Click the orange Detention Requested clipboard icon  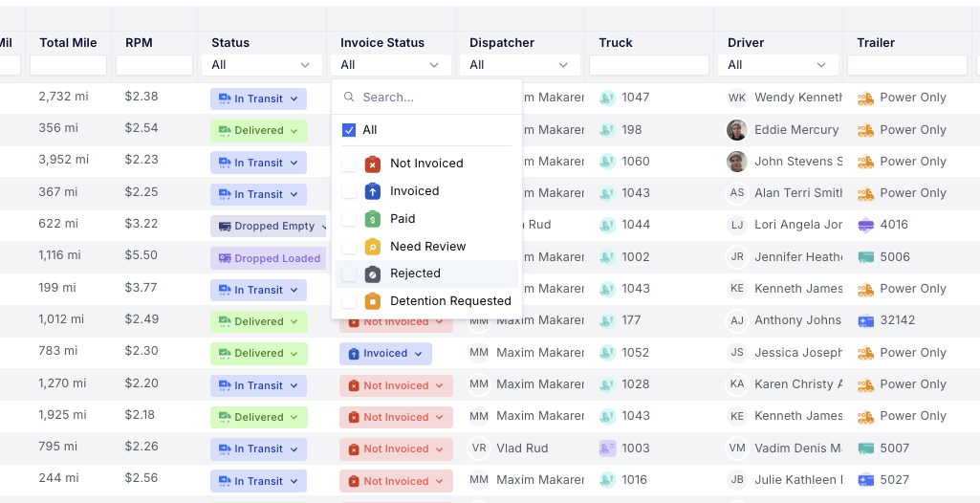373,301
